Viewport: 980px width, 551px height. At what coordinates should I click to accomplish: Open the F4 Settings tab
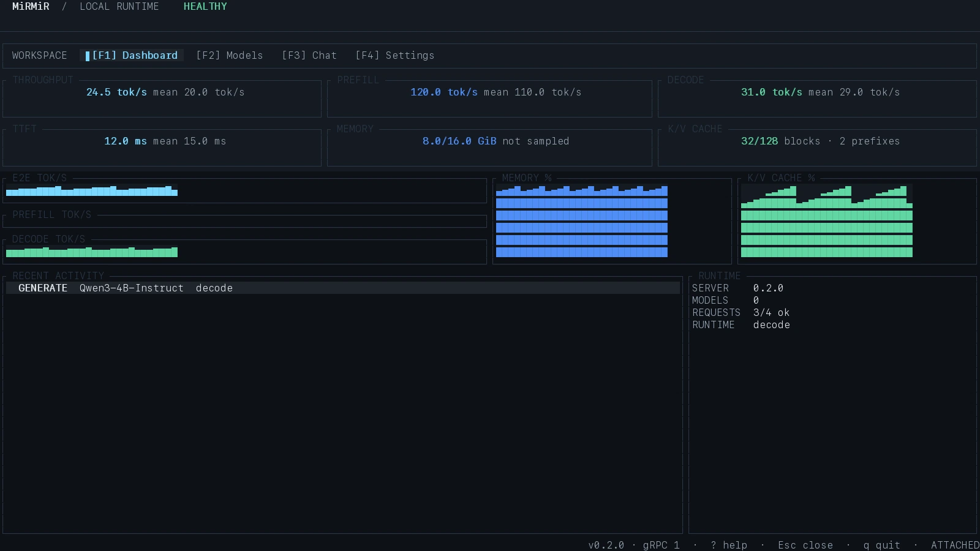click(x=395, y=55)
